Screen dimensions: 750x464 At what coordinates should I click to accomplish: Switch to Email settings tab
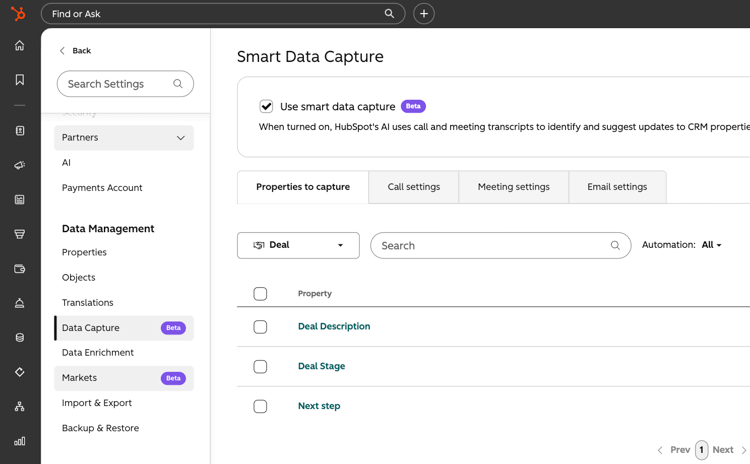(x=617, y=187)
